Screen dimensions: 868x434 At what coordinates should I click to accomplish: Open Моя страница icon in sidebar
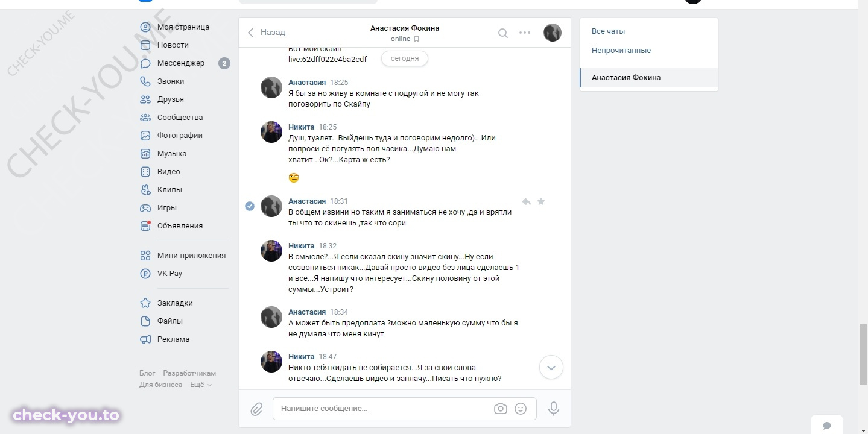[x=145, y=27]
